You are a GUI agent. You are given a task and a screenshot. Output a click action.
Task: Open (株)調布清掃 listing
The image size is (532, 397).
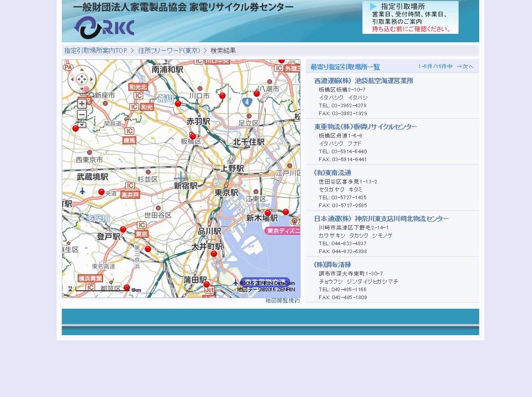332,264
